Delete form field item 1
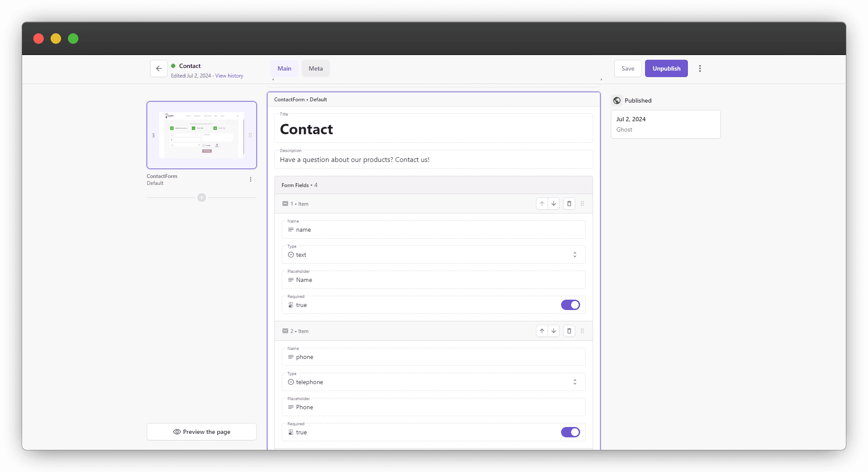The image size is (868, 472). pyautogui.click(x=569, y=204)
